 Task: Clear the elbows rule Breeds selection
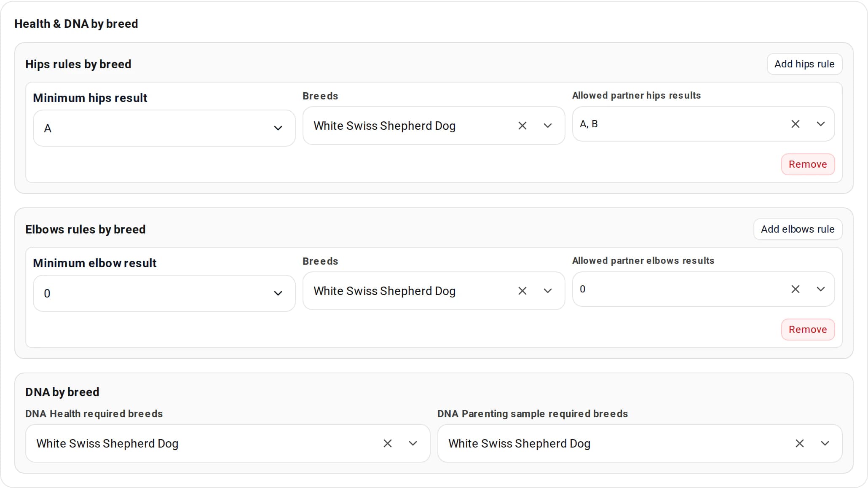tap(522, 291)
